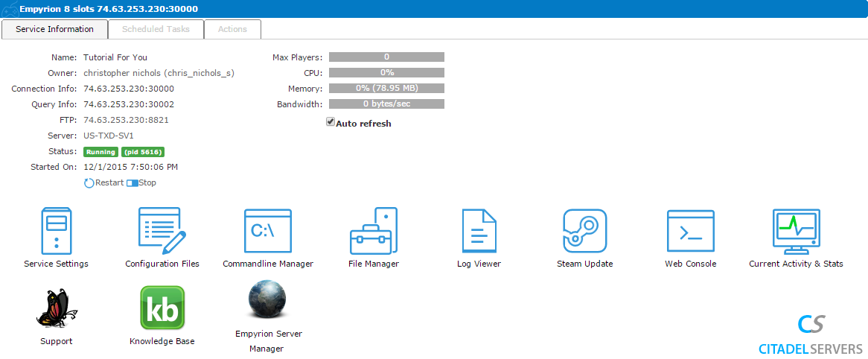Click the service name Tutorial For You
Image resolution: width=868 pixels, height=359 pixels.
click(115, 57)
